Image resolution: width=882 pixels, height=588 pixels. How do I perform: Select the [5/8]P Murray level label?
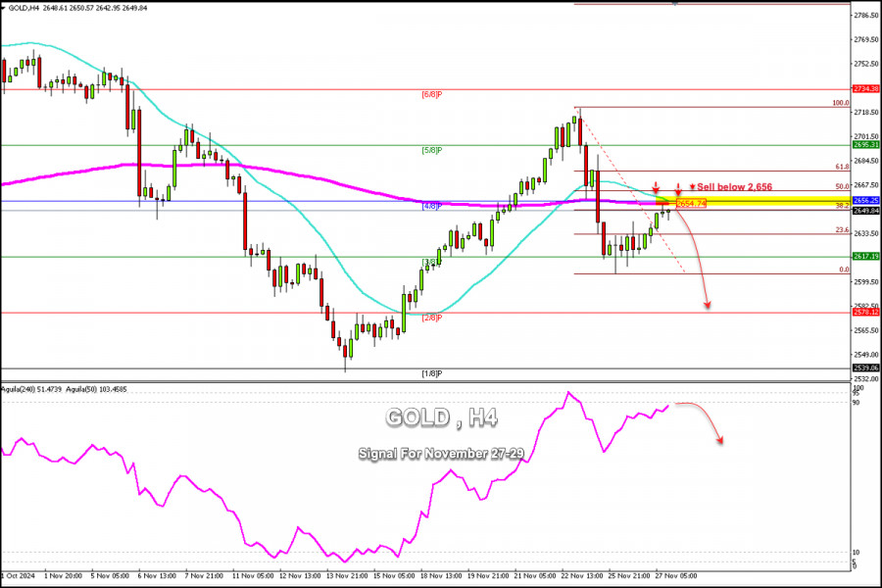[x=432, y=150]
